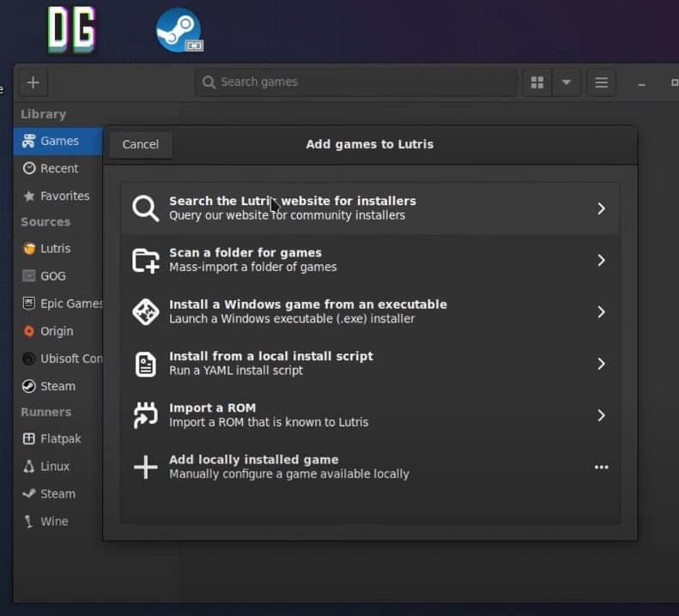Image resolution: width=679 pixels, height=616 pixels.
Task: Select the Epic Games source
Action: [58, 304]
